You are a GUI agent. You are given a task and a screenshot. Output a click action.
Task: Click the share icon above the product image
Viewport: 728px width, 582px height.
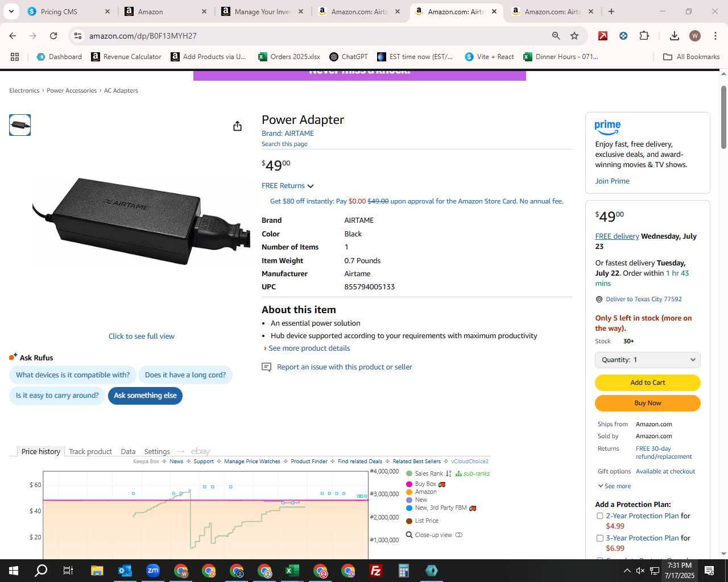pos(238,126)
